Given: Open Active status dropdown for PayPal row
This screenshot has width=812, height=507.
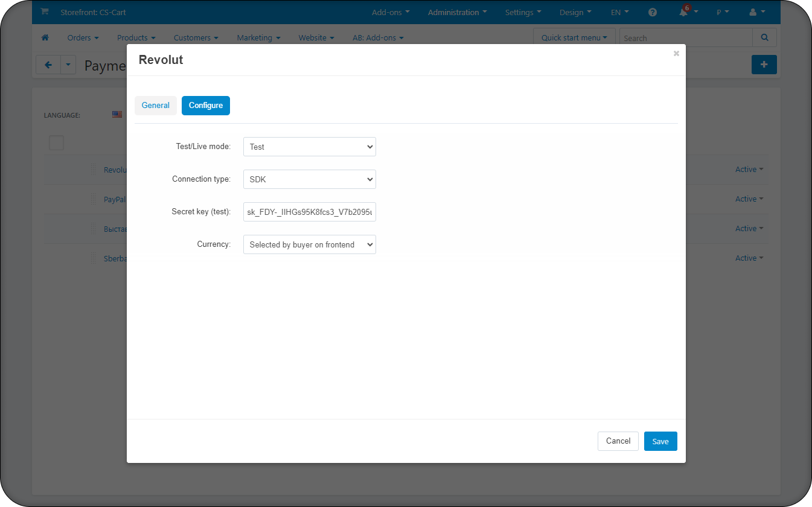Looking at the screenshot, I should pos(749,199).
